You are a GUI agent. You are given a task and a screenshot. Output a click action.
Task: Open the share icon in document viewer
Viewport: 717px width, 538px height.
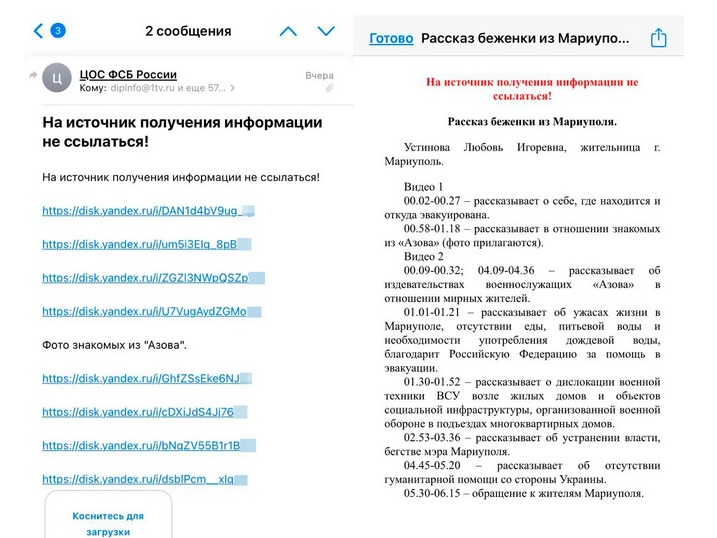[658, 37]
